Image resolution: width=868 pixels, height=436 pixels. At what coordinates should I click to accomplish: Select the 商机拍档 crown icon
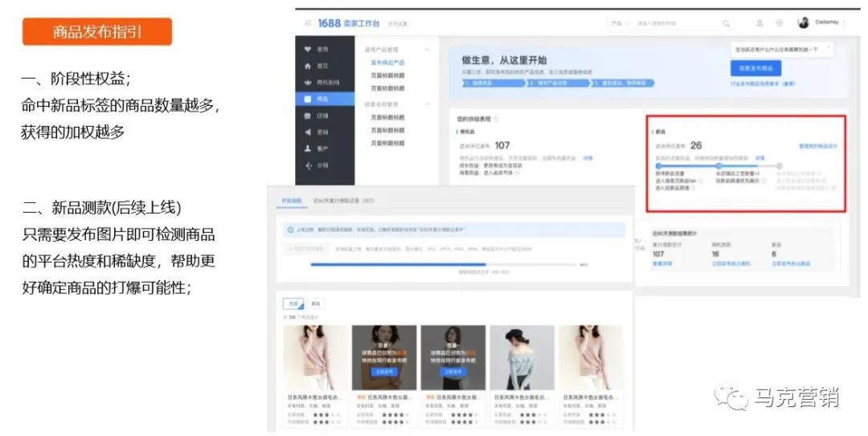point(308,83)
